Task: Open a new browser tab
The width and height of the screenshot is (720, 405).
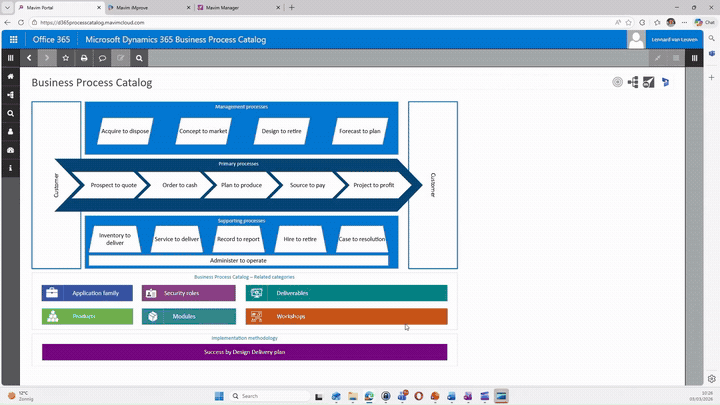Action: pyautogui.click(x=292, y=7)
